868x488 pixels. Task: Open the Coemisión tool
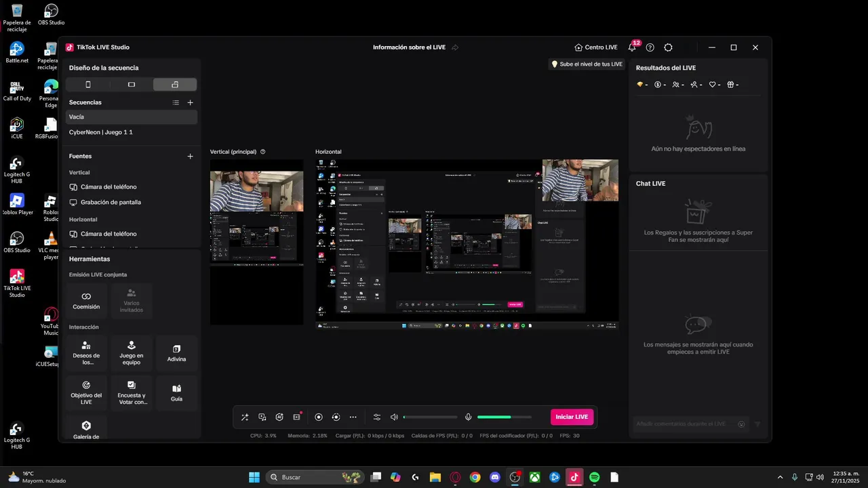(86, 301)
